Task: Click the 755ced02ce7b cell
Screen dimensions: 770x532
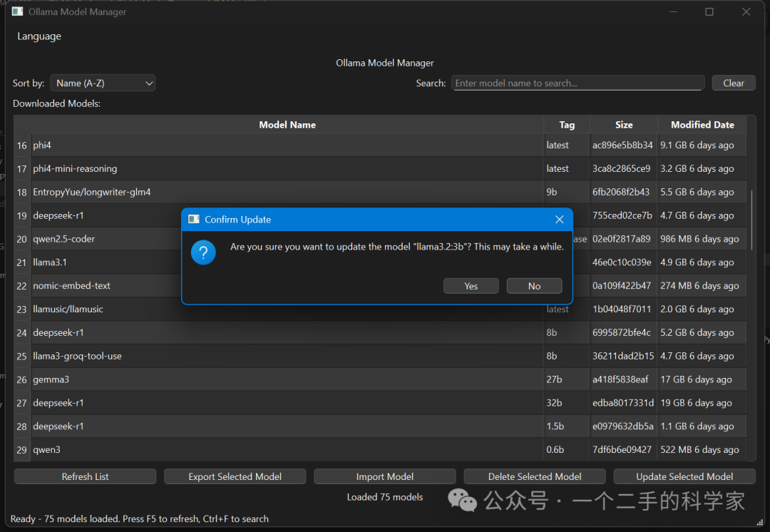Action: (x=624, y=215)
